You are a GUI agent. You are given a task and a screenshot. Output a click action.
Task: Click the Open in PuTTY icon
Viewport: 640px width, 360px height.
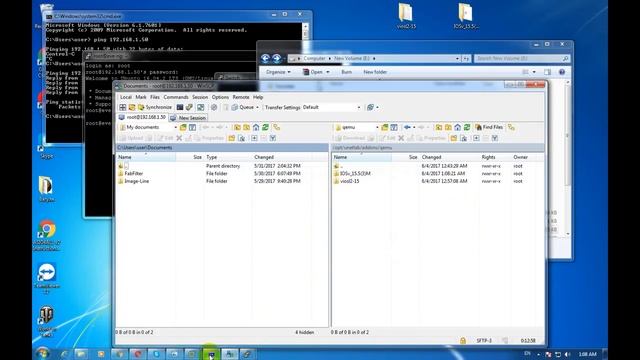(189, 107)
